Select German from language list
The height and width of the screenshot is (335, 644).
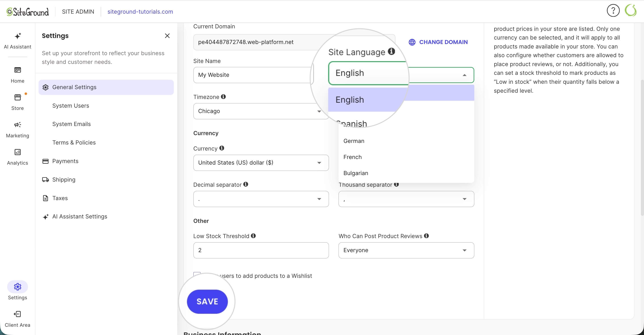[406, 141]
